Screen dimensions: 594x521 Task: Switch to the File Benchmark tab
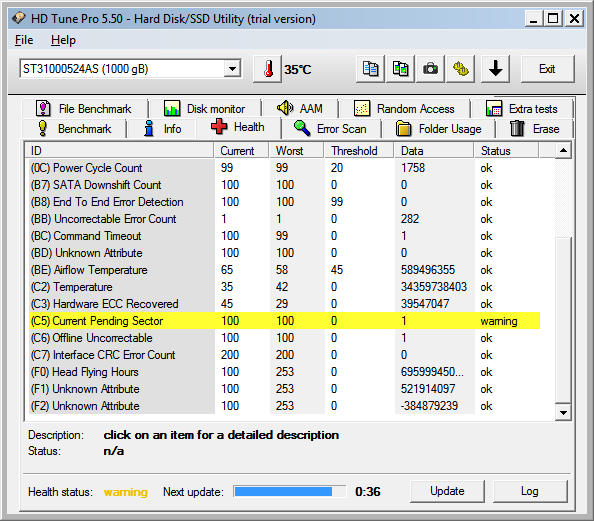pyautogui.click(x=84, y=109)
